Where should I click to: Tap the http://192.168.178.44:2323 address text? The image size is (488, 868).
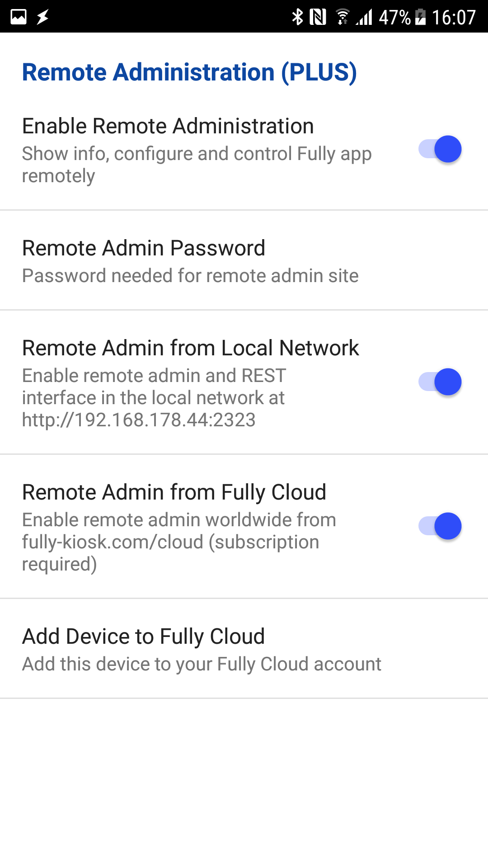139,420
